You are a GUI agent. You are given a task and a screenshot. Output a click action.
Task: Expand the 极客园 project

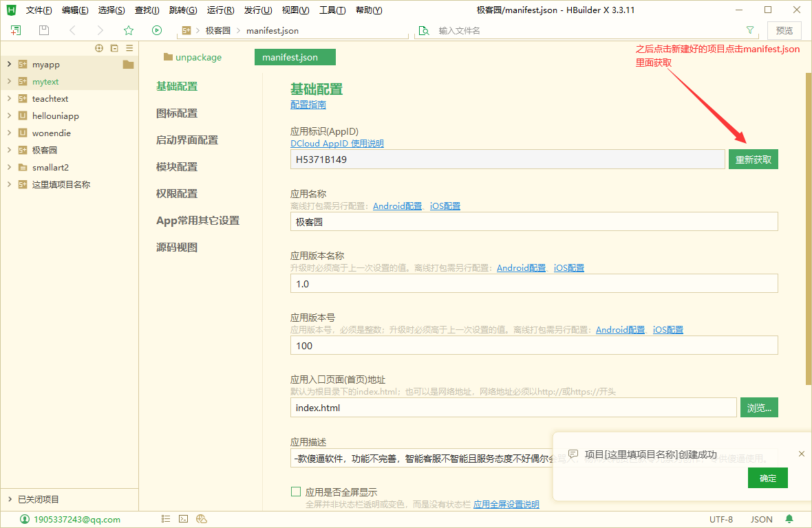click(x=9, y=150)
